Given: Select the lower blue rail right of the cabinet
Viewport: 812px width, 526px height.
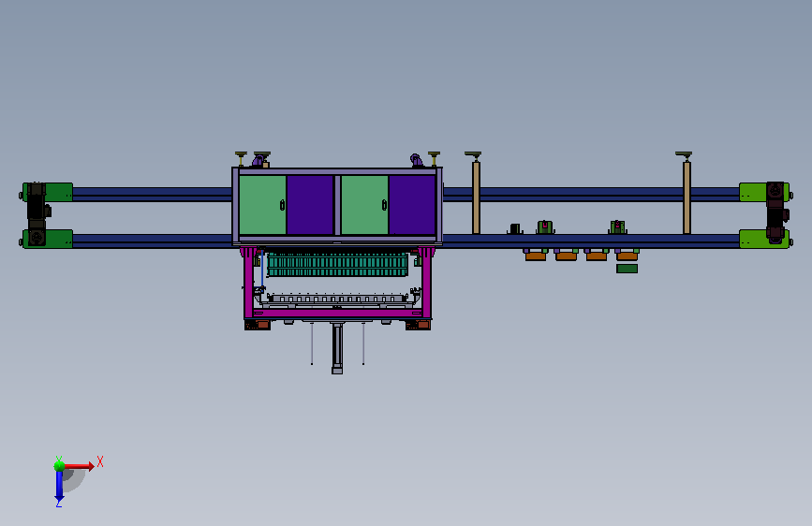Looking at the screenshot, I should pos(591,241).
